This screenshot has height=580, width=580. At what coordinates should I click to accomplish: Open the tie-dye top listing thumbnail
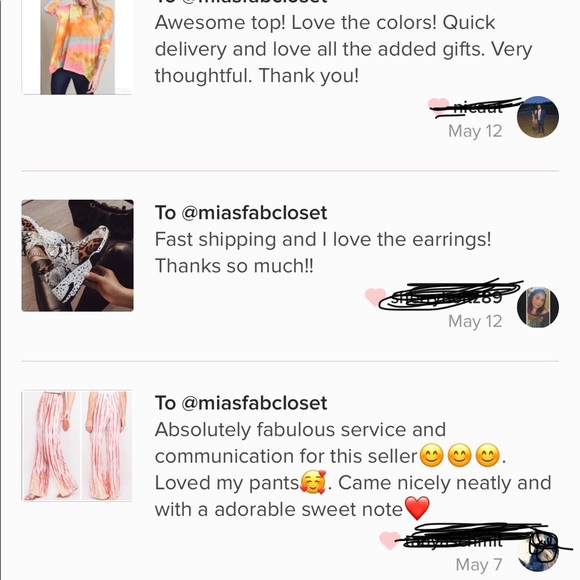[x=77, y=47]
